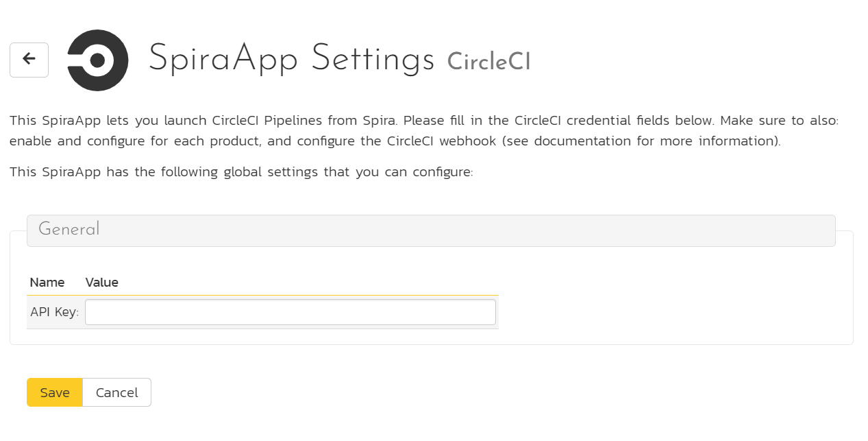
Task: Click the global settings intro sentence
Action: click(241, 171)
